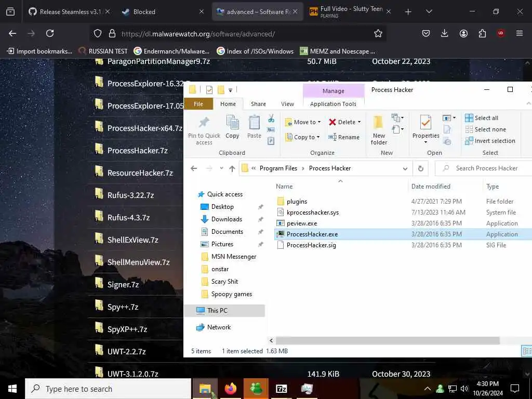The height and width of the screenshot is (399, 532).
Task: Click the Explorer horizontal scrollbar
Action: (387, 340)
